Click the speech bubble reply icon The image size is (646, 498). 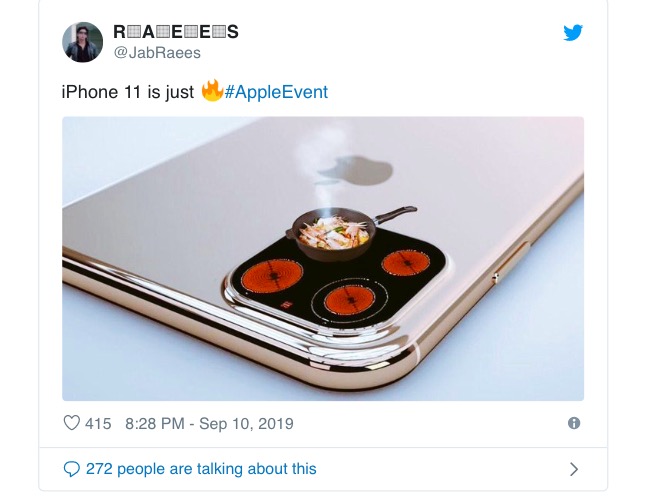(72, 469)
